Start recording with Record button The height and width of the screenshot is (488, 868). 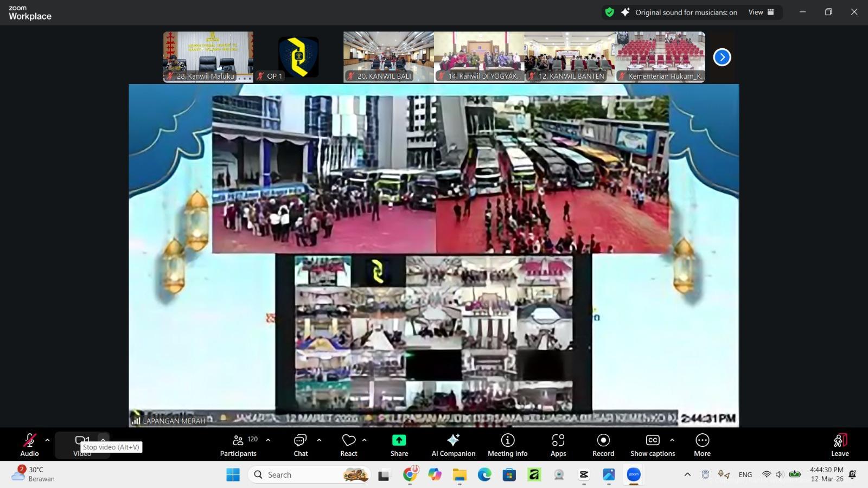(603, 445)
